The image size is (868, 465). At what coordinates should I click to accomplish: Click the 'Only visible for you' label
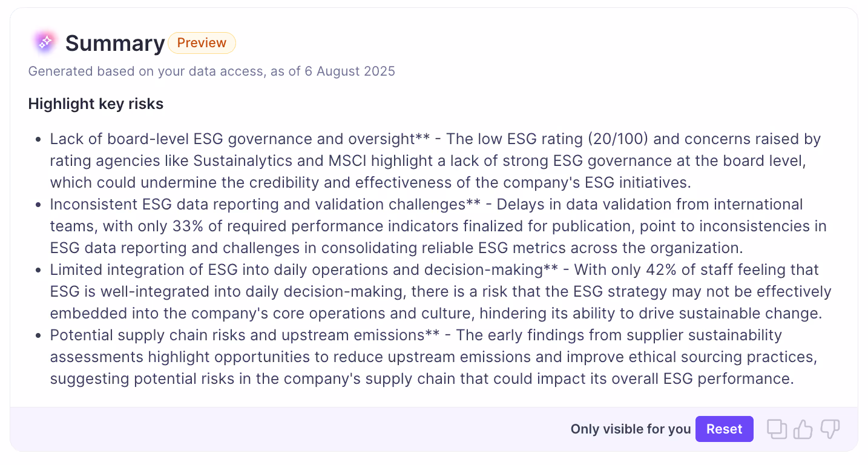630,429
